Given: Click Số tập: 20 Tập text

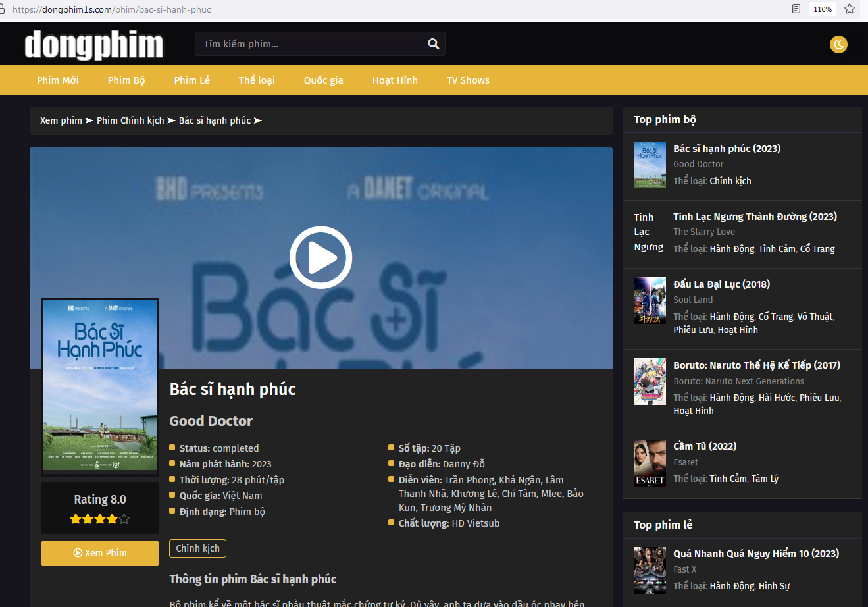Looking at the screenshot, I should [430, 448].
